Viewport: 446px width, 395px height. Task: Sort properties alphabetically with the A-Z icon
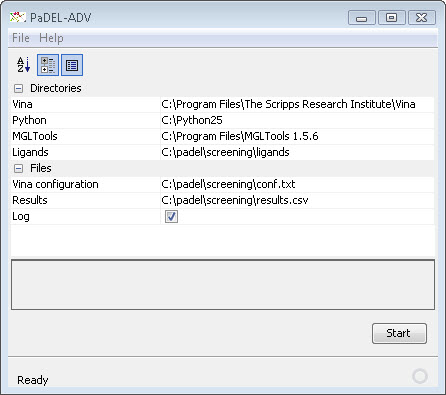coord(23,65)
